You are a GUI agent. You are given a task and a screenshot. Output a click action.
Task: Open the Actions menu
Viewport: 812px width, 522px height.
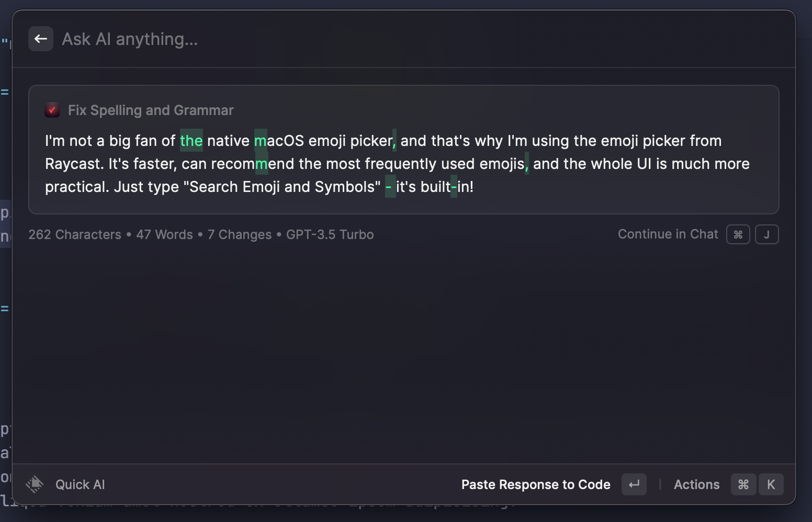pos(696,485)
